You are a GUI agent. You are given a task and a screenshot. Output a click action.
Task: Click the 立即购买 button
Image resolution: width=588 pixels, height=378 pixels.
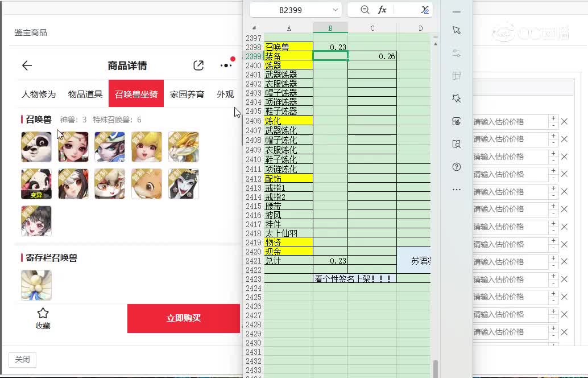tap(183, 318)
